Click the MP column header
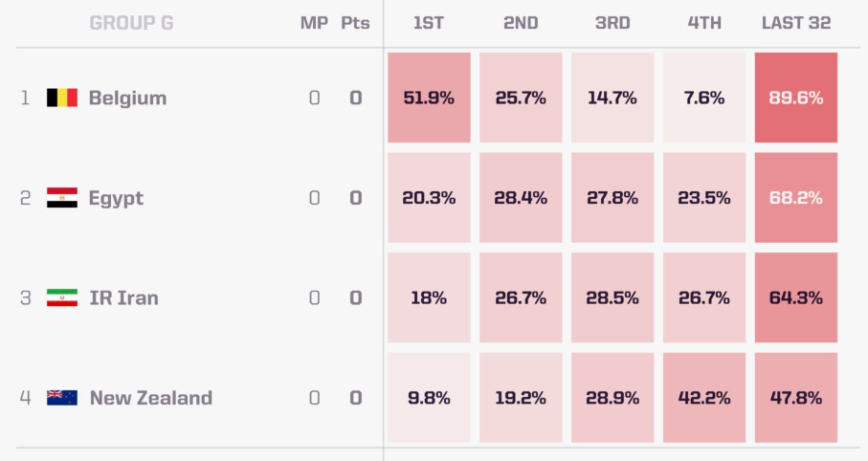This screenshot has height=461, width=868. tap(314, 23)
